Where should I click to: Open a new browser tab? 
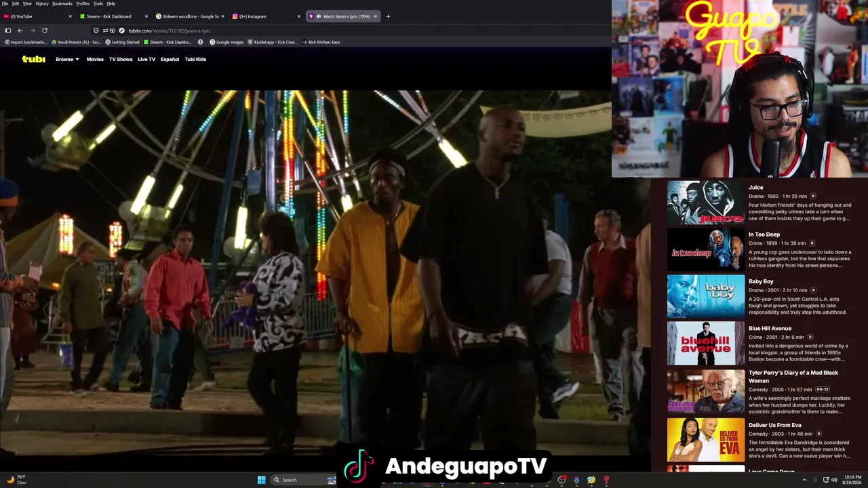tap(388, 16)
